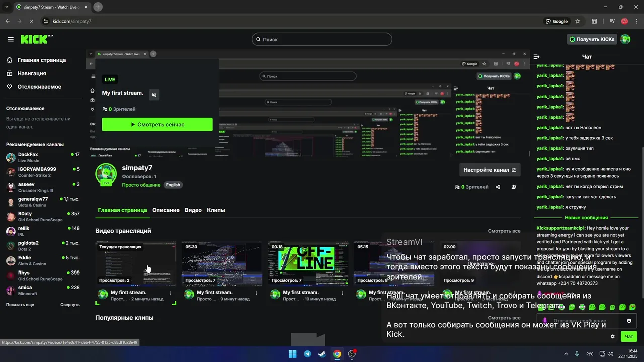Open the OFFLINE video thumbnail lasting 00:18
The height and width of the screenshot is (362, 644).
coord(308,264)
